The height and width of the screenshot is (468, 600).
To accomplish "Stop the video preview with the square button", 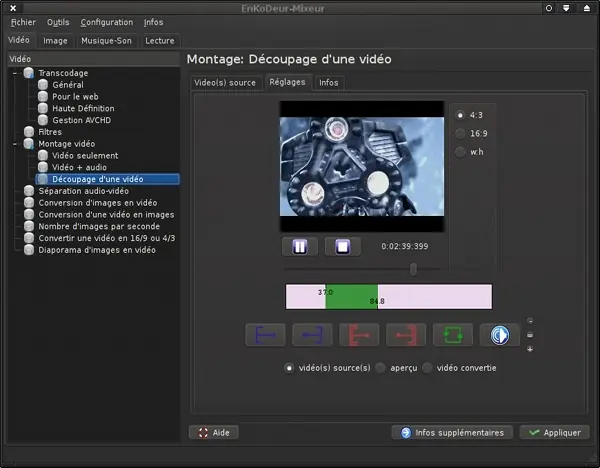I will pyautogui.click(x=342, y=246).
